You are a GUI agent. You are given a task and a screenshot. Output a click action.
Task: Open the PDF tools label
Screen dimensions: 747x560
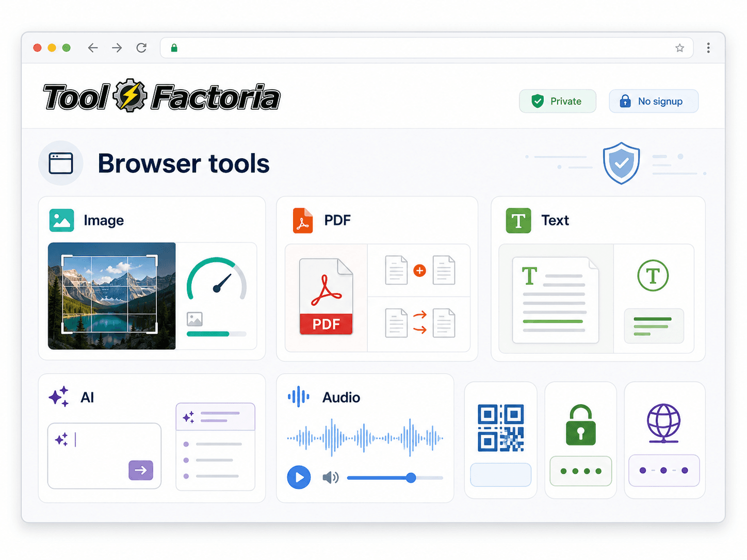(x=337, y=220)
